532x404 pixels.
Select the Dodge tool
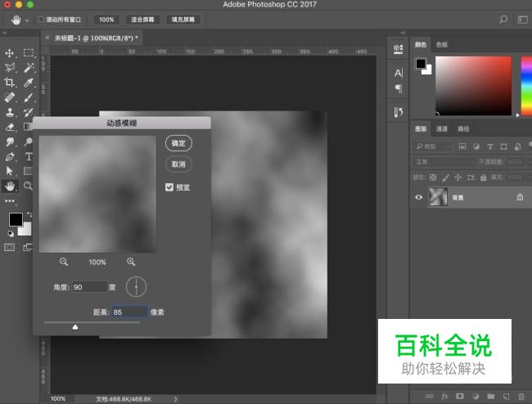point(29,141)
